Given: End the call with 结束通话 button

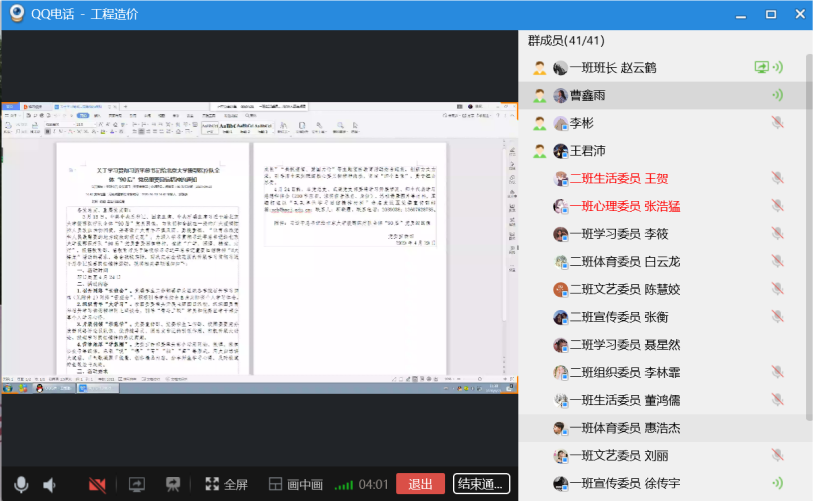Looking at the screenshot, I should 482,484.
